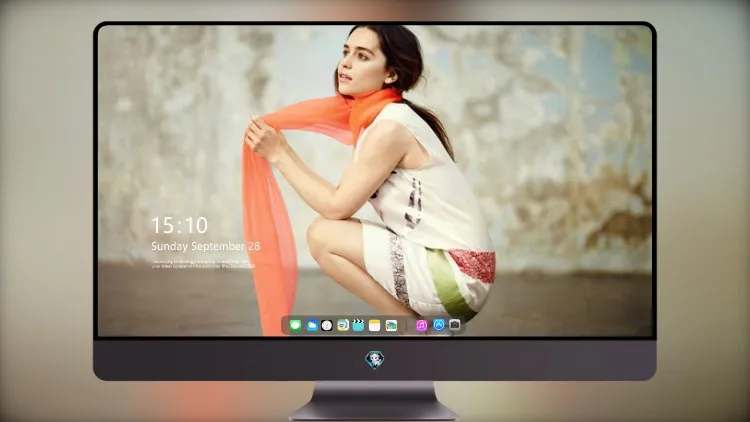Open the Clock app in dock
Screen dimensions: 750x422
tap(327, 326)
